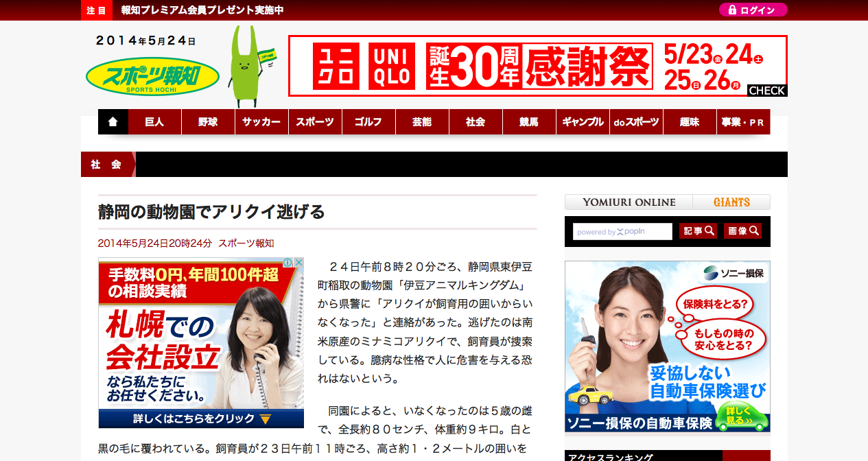This screenshot has width=868, height=461.
Task: Click the アクセスランキング heading
Action: tap(610, 457)
